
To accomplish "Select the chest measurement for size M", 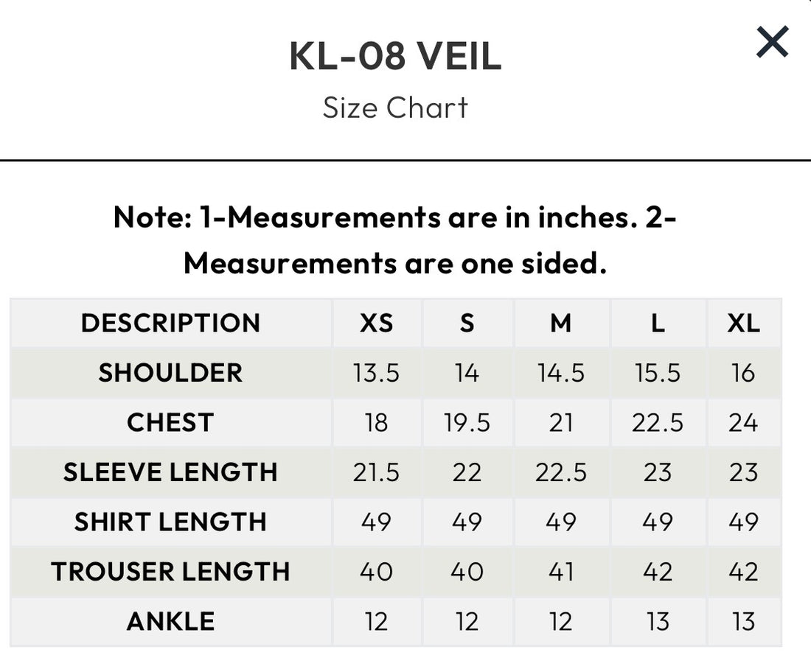I will pyautogui.click(x=562, y=422).
